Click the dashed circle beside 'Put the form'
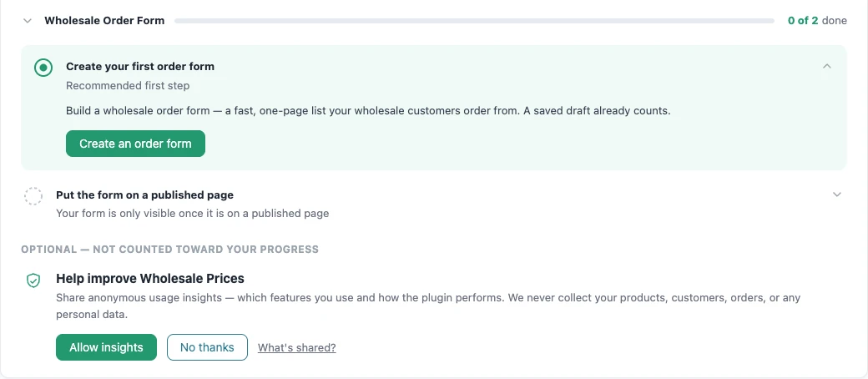This screenshot has width=868, height=379. coord(33,196)
